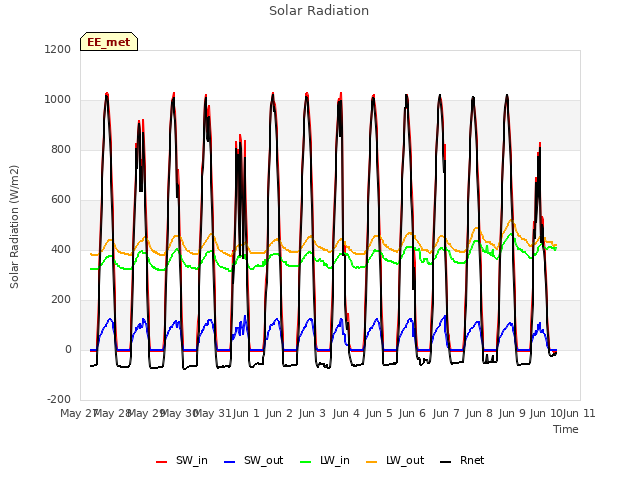Click the green LW_in legend color marker
This screenshot has width=640, height=480.
(x=306, y=462)
